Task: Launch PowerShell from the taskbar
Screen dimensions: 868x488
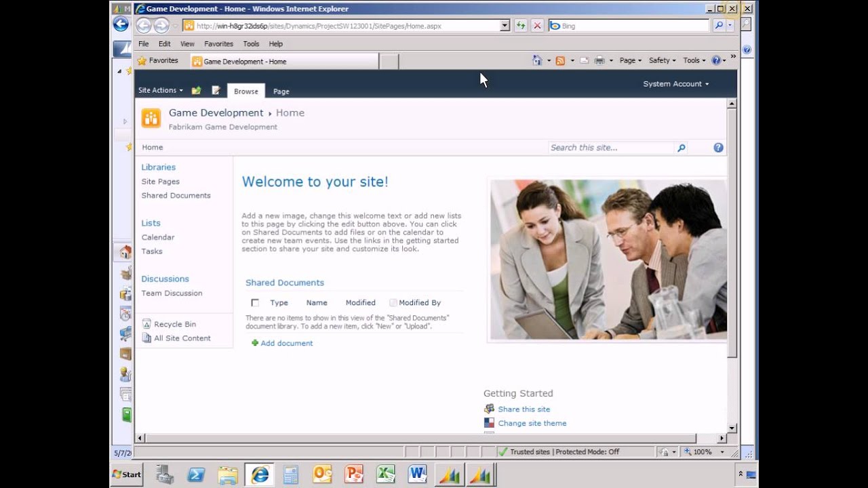Action: click(x=196, y=474)
